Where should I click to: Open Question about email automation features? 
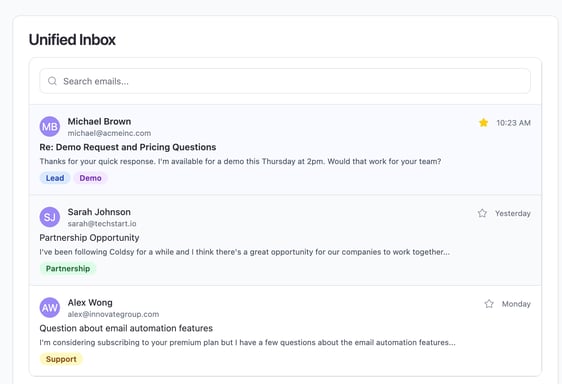pyautogui.click(x=126, y=328)
